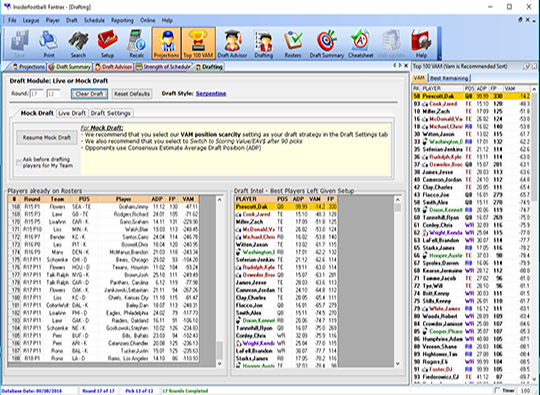Click status icon beside Cook,Jared in Top 100
This screenshot has height=395, width=540.
coord(425,104)
